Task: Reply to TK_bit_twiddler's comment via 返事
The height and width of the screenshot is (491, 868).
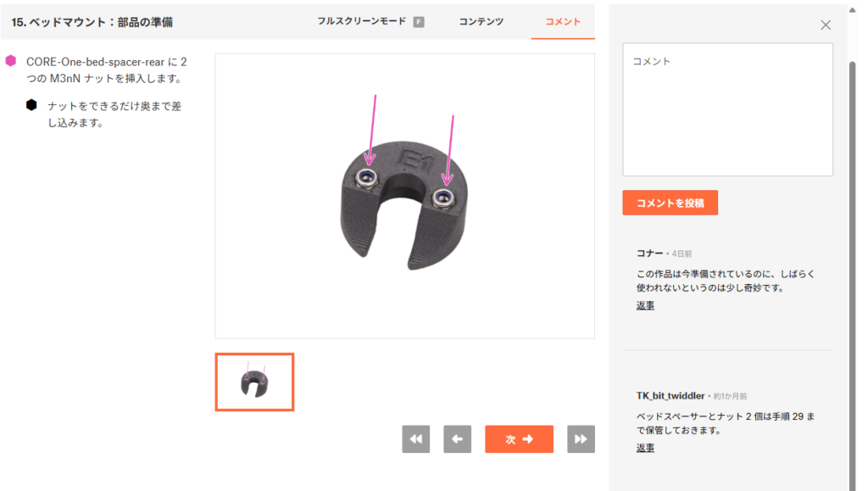Action: (645, 447)
